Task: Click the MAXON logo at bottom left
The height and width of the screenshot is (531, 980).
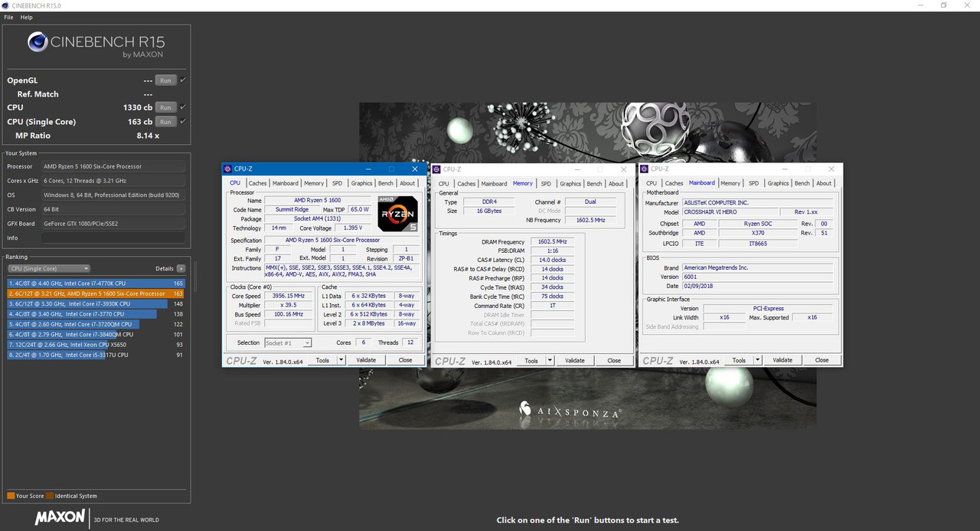Action: pyautogui.click(x=60, y=517)
